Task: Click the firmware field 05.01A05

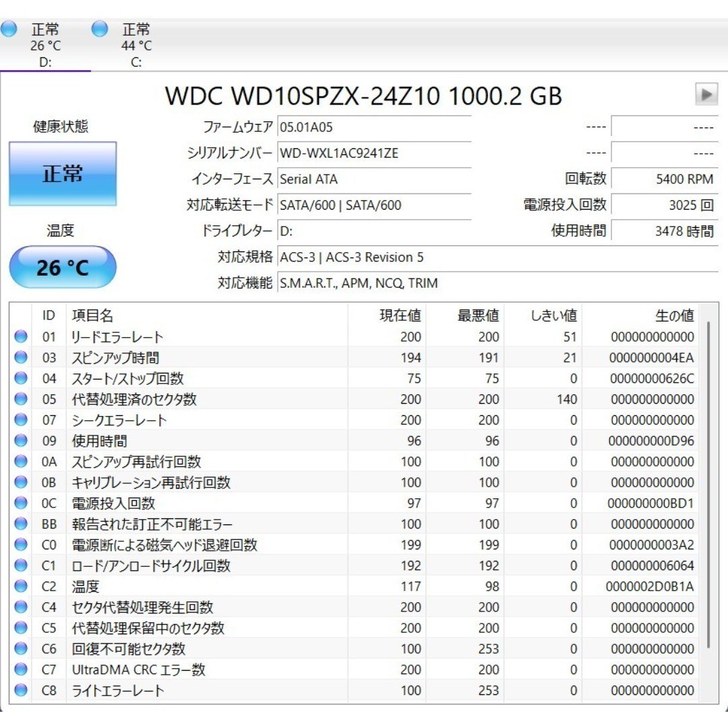Action: tap(374, 127)
